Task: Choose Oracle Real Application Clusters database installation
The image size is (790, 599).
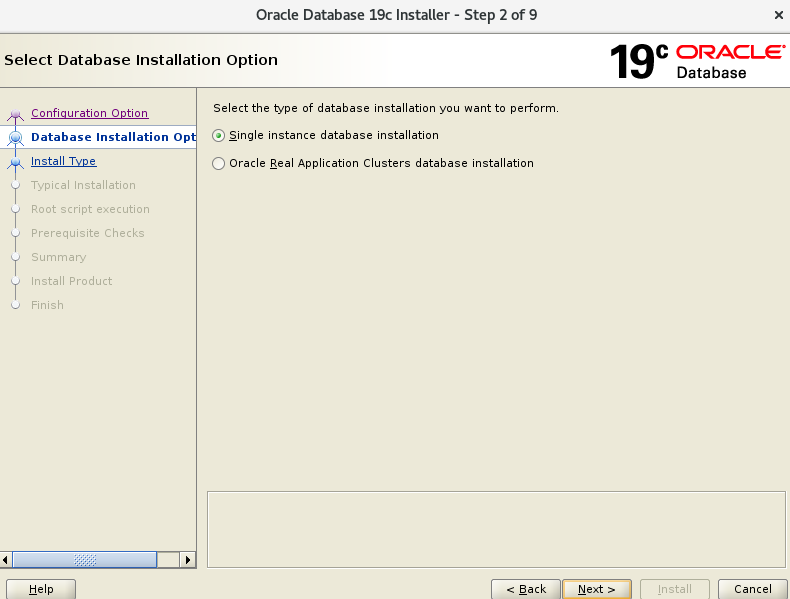Action: (218, 163)
